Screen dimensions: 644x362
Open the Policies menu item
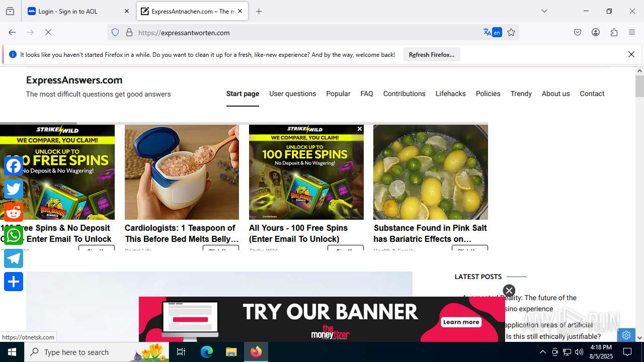tap(488, 94)
